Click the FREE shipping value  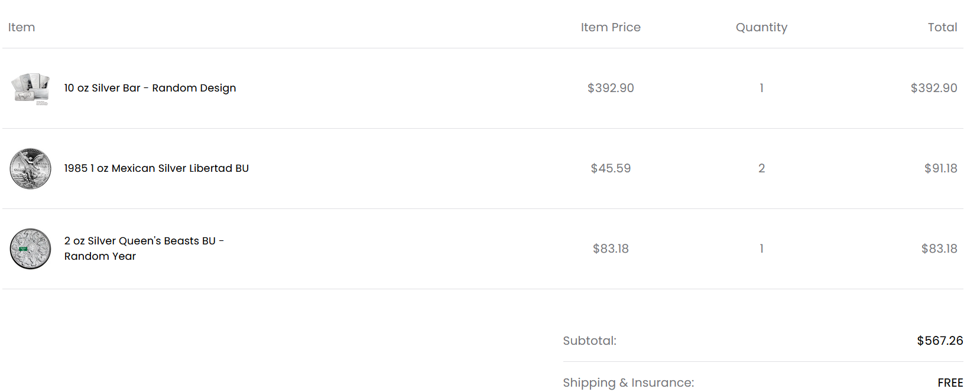(x=950, y=383)
